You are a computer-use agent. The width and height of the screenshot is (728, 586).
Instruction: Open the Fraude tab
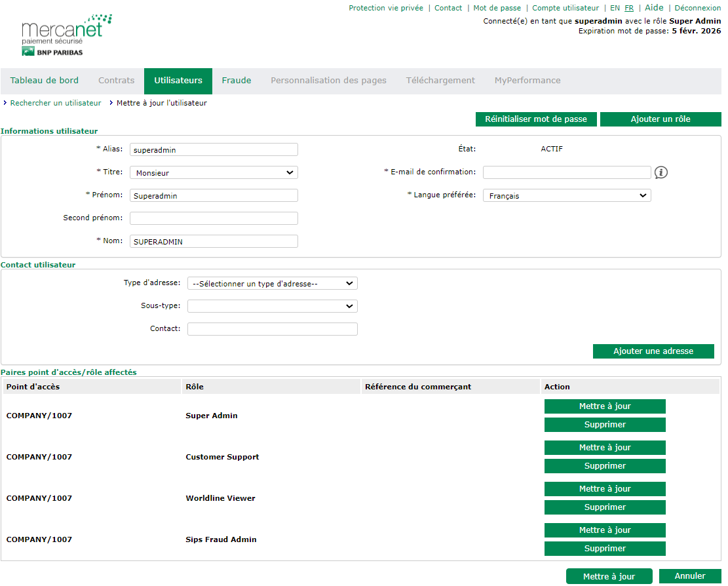(x=237, y=81)
